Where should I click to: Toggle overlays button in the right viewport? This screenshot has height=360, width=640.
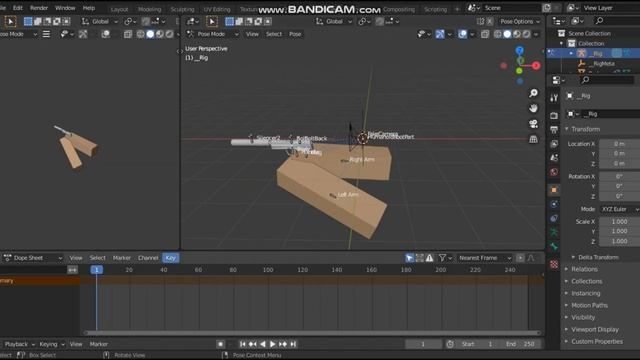coord(462,34)
